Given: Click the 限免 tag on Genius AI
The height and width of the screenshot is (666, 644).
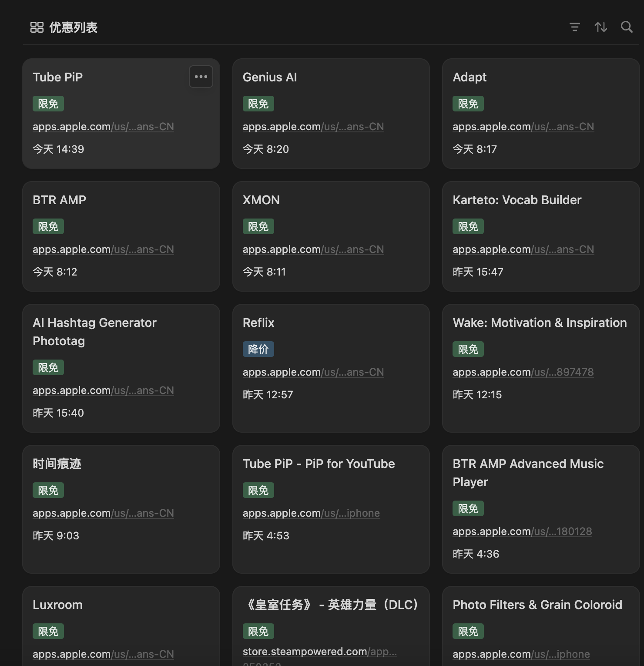Looking at the screenshot, I should pos(258,104).
